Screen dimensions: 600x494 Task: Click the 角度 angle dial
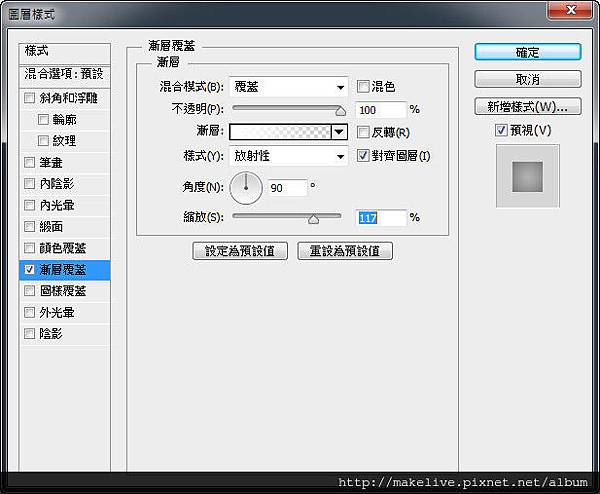pos(246,188)
